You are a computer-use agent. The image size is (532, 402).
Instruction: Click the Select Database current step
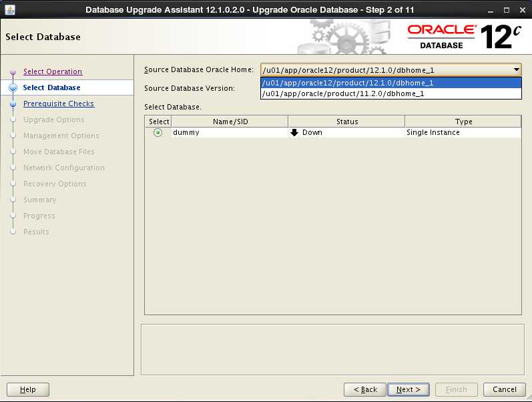(x=51, y=87)
